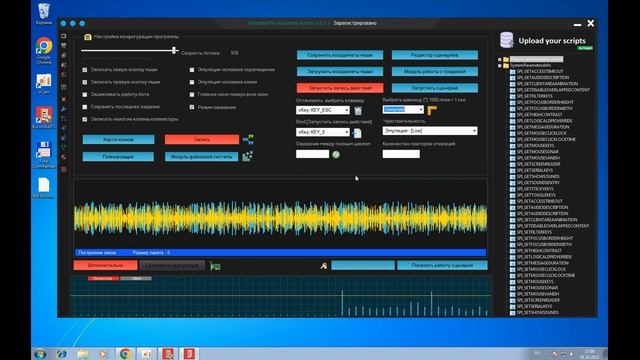Select the red tab above the bottom graph
The width and height of the screenshot is (640, 360).
pyautogui.click(x=103, y=278)
